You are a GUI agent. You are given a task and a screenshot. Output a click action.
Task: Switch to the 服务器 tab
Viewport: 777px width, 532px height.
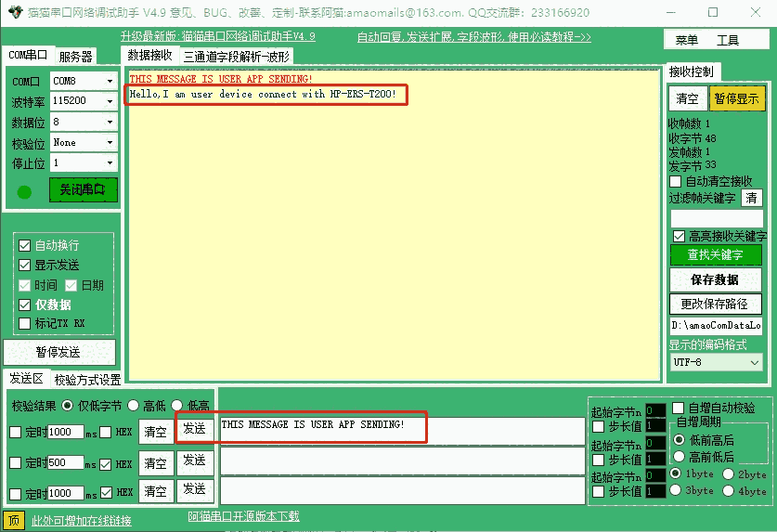point(76,57)
